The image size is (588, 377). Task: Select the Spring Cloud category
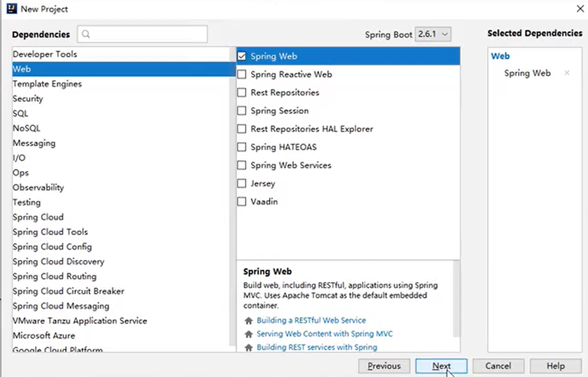click(x=120, y=217)
